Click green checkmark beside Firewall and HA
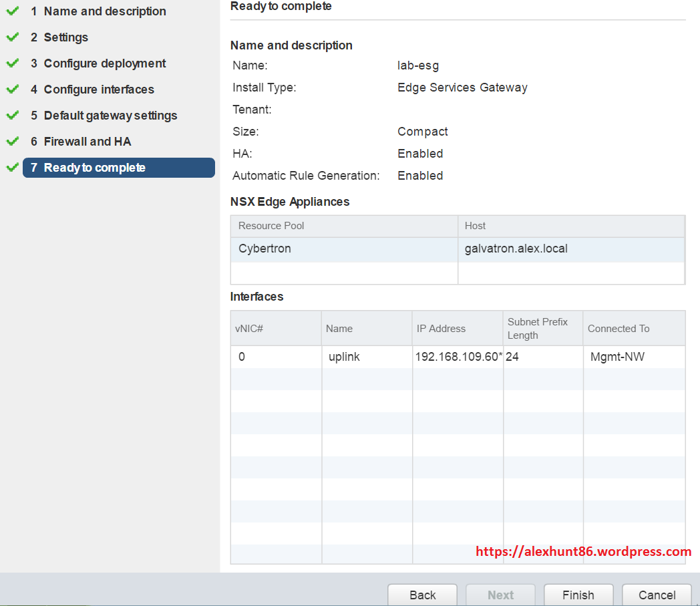 coord(12,142)
